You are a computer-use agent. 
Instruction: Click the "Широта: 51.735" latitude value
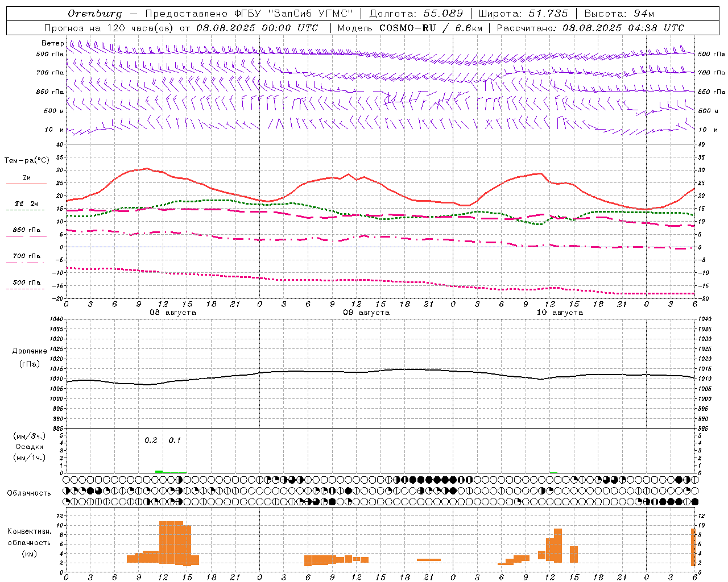pyautogui.click(x=523, y=14)
